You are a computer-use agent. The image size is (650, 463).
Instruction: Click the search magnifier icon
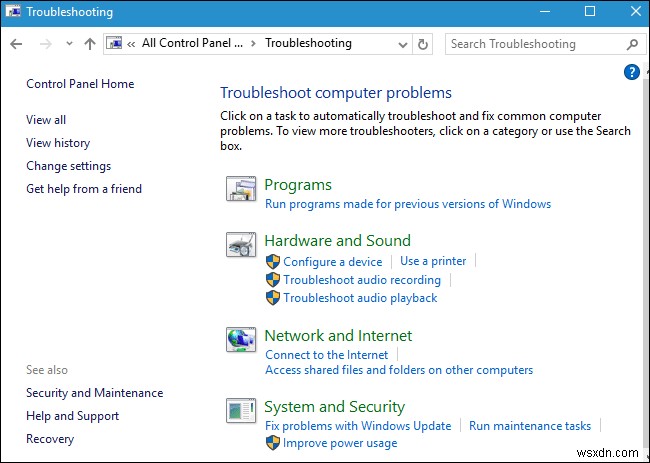(632, 44)
